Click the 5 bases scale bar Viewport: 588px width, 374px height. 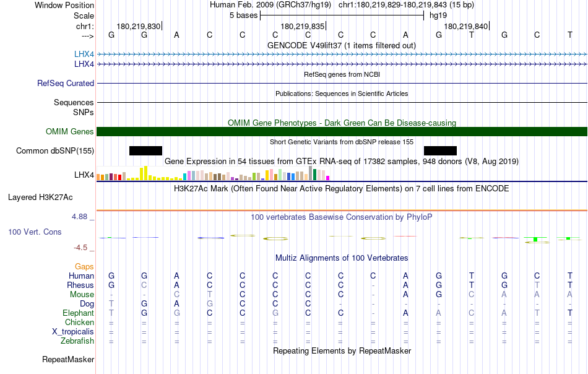[342, 15]
